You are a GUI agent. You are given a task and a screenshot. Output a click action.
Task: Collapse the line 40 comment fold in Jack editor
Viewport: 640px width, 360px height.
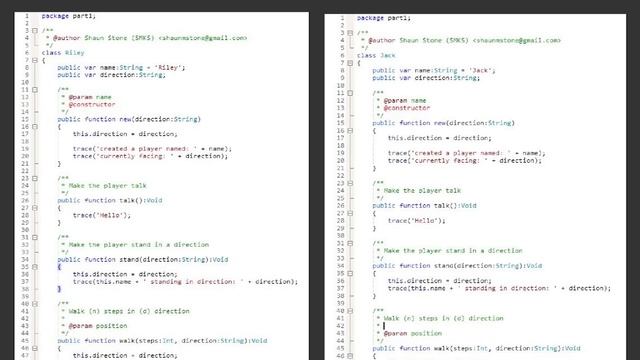tap(350, 311)
